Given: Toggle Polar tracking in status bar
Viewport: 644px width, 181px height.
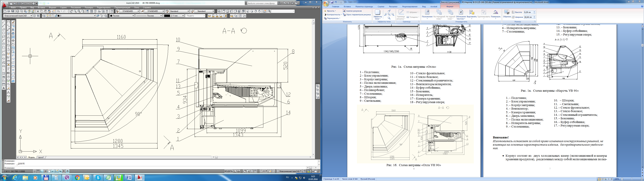Looking at the screenshot, I should coord(45,171).
